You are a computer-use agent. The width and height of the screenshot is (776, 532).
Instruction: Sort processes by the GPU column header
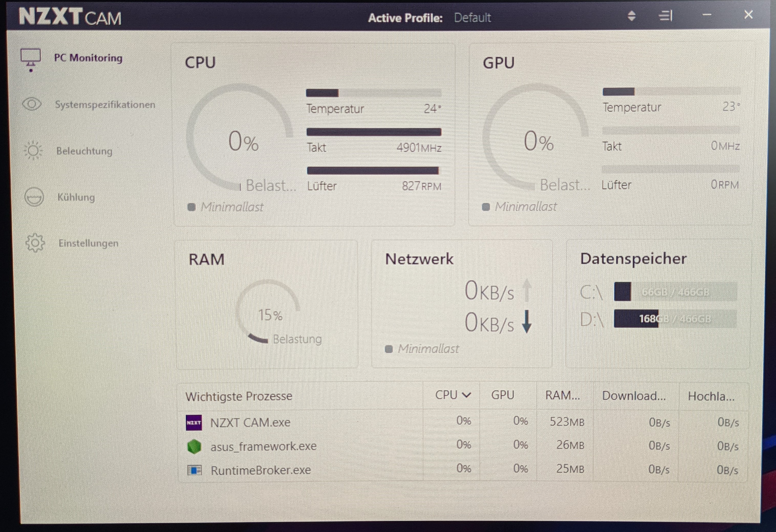(503, 395)
